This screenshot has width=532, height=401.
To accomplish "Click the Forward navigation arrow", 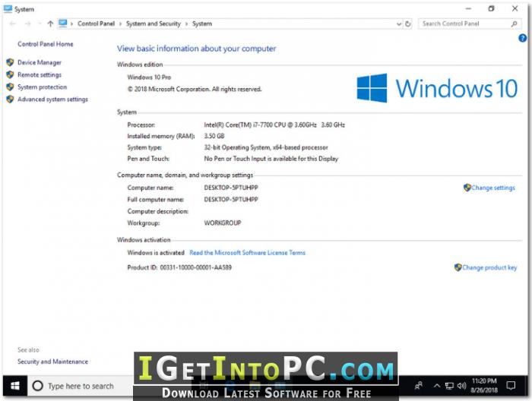I will pos(28,24).
